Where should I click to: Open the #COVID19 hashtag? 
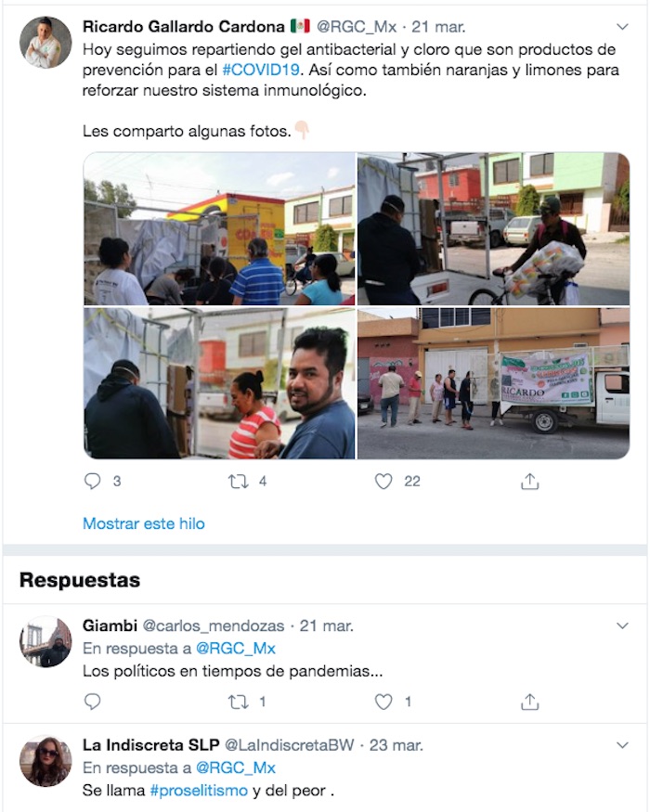point(261,70)
